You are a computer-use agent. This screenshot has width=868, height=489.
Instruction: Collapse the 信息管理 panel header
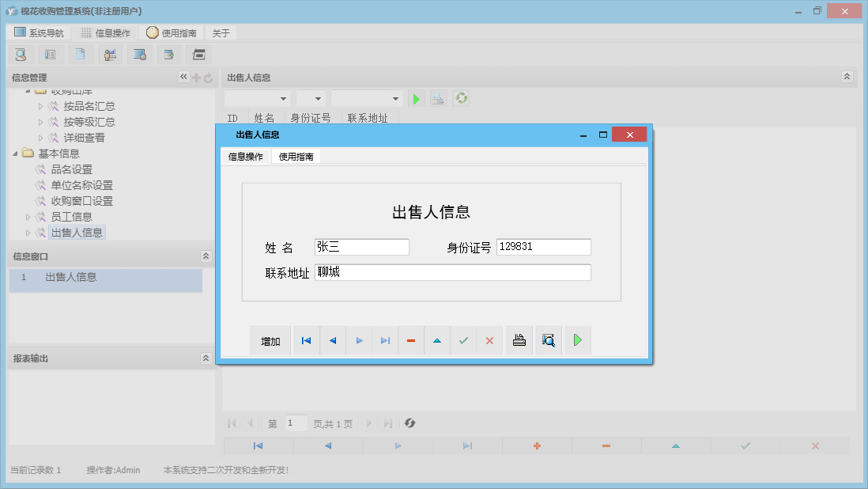[183, 77]
